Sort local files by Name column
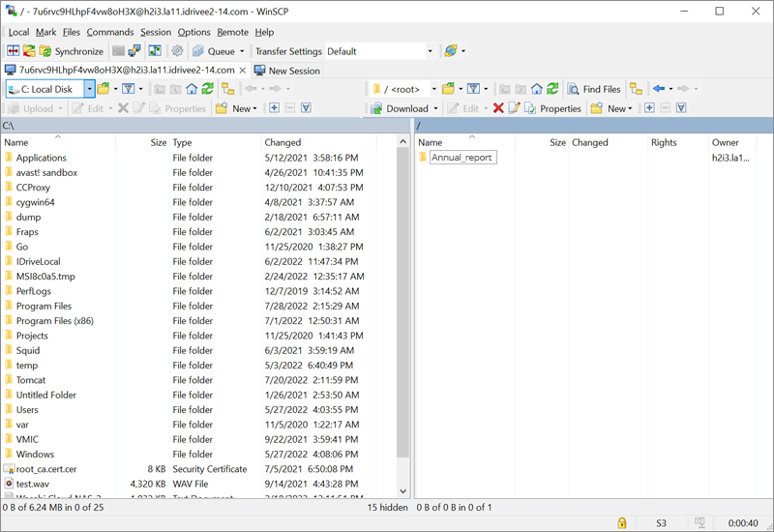Image resolution: width=774 pixels, height=532 pixels. [x=58, y=142]
